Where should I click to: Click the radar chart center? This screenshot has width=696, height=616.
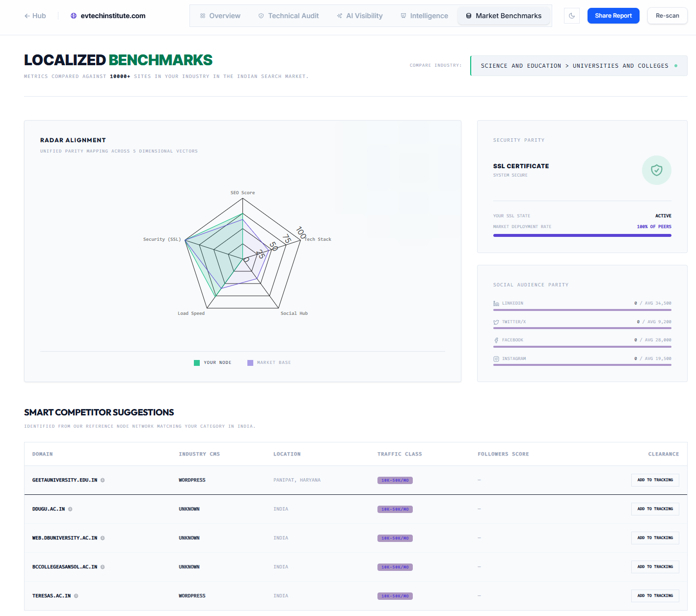pos(242,258)
